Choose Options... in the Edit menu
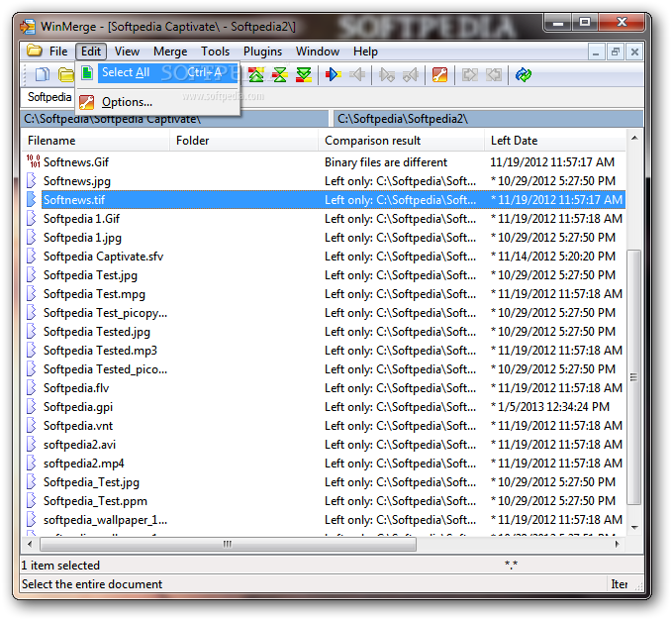This screenshot has width=672, height=620. coord(157,102)
